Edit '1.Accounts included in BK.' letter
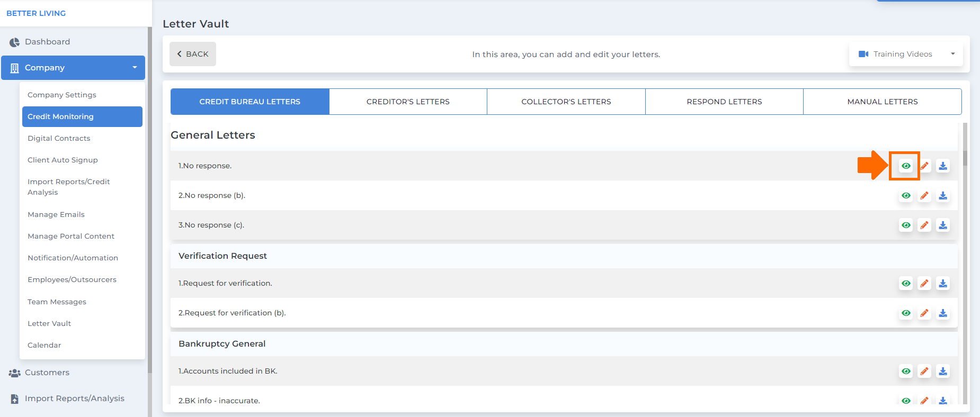This screenshot has width=980, height=417. tap(924, 371)
